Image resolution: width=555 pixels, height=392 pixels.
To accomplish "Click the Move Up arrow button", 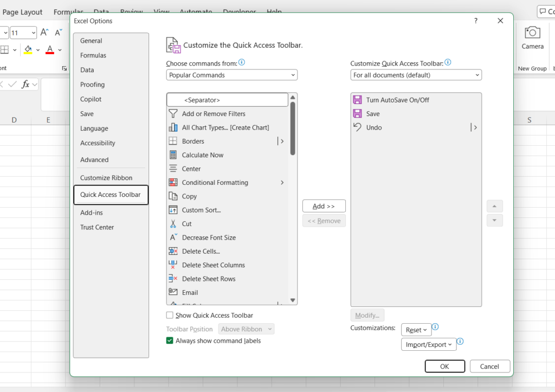I will (494, 206).
